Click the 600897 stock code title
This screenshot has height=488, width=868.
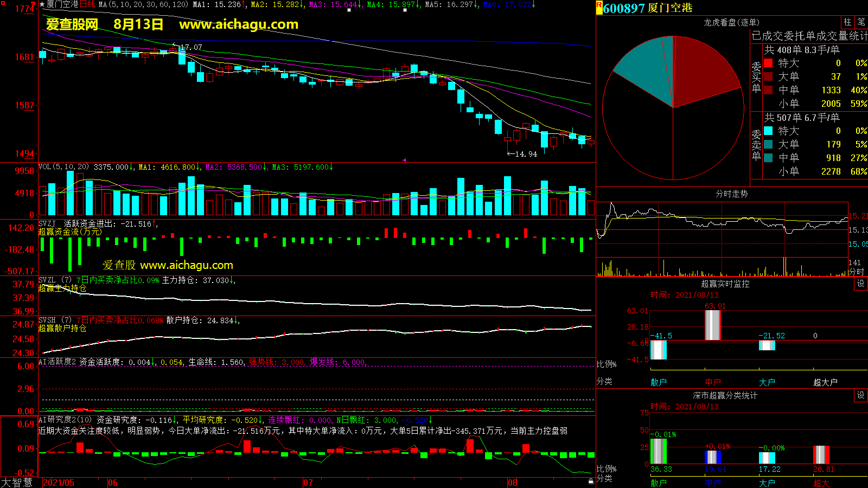coord(624,8)
